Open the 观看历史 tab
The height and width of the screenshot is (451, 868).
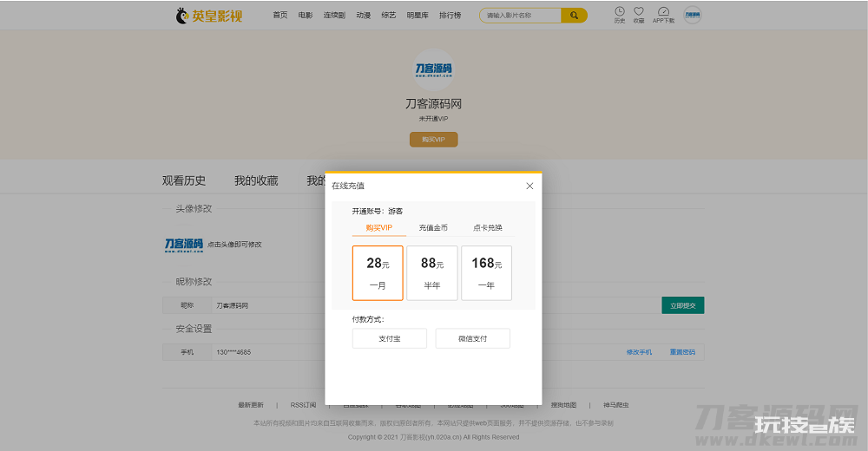click(184, 181)
